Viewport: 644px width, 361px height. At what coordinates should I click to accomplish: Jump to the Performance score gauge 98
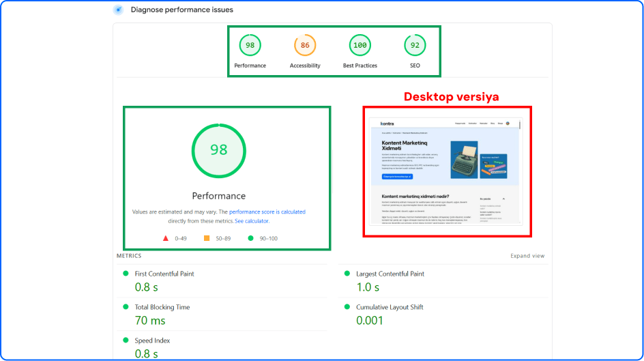click(250, 45)
